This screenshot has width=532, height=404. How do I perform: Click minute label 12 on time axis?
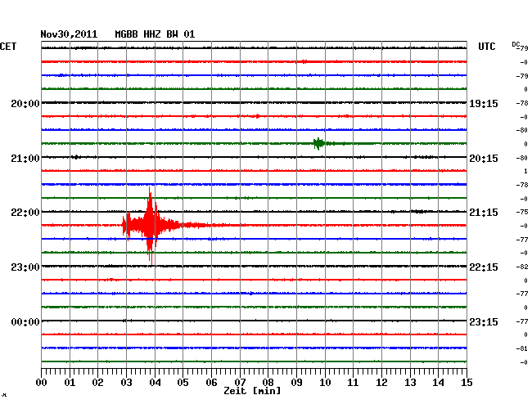pyautogui.click(x=381, y=382)
